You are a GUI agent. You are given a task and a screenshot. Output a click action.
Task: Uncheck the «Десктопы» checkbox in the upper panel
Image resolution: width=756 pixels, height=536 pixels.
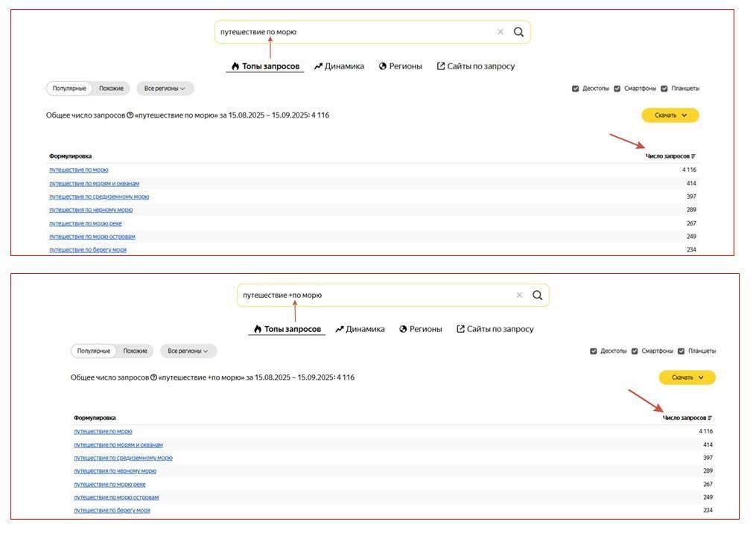(575, 89)
